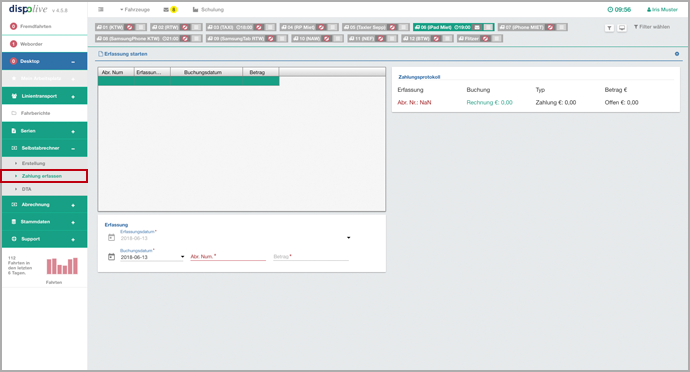This screenshot has width=690, height=372.
Task: Toggle the switch on the Flitzer chip
Action: click(496, 39)
